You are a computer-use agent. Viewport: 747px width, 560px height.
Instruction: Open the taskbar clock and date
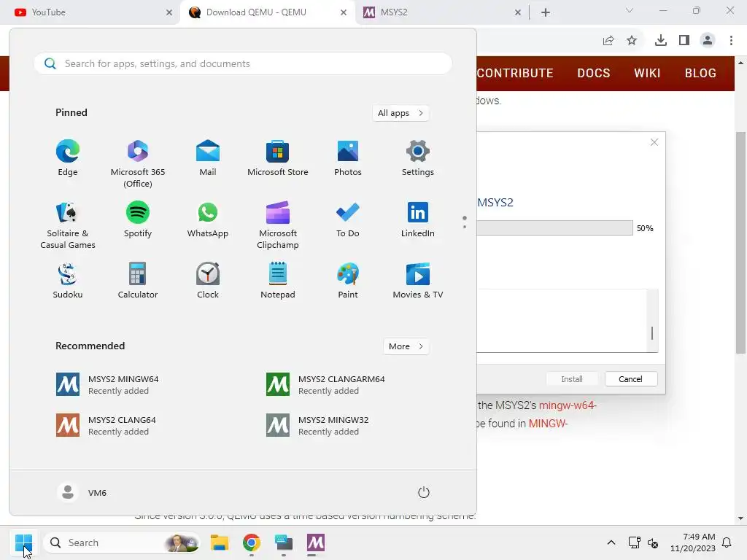pyautogui.click(x=693, y=542)
